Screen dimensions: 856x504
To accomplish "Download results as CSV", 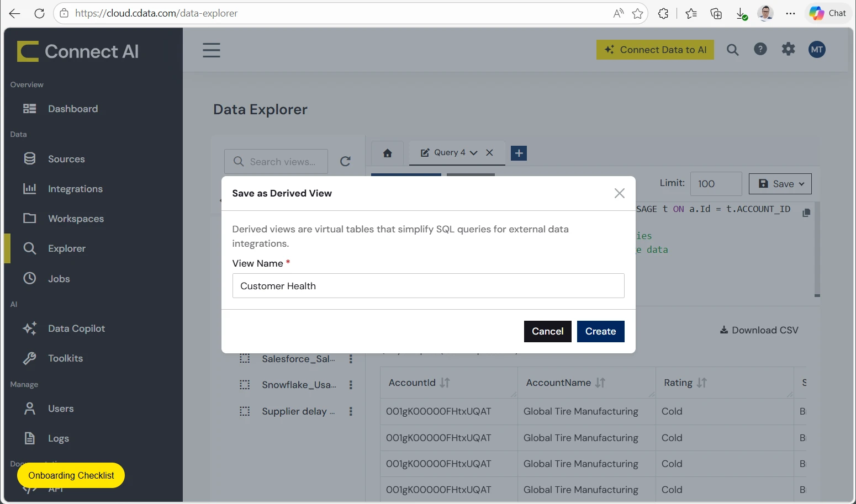I will [x=759, y=330].
